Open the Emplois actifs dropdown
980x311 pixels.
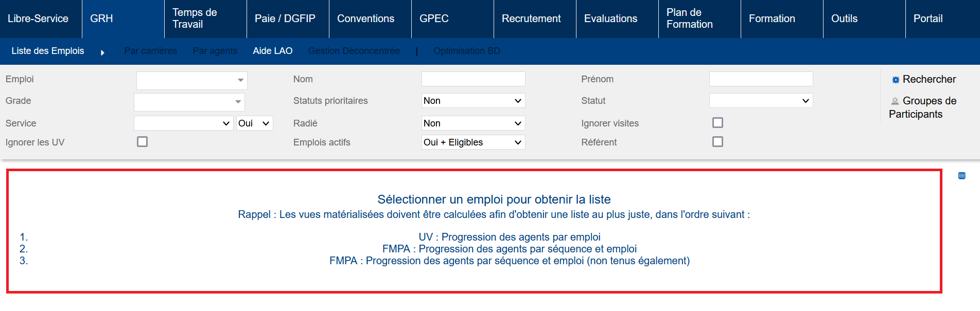[x=472, y=142]
